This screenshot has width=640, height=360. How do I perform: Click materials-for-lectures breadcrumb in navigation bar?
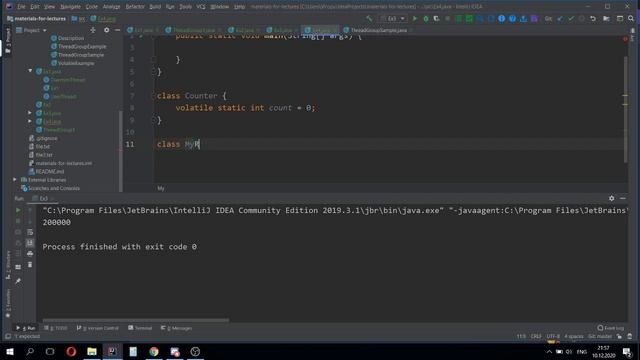coord(40,19)
